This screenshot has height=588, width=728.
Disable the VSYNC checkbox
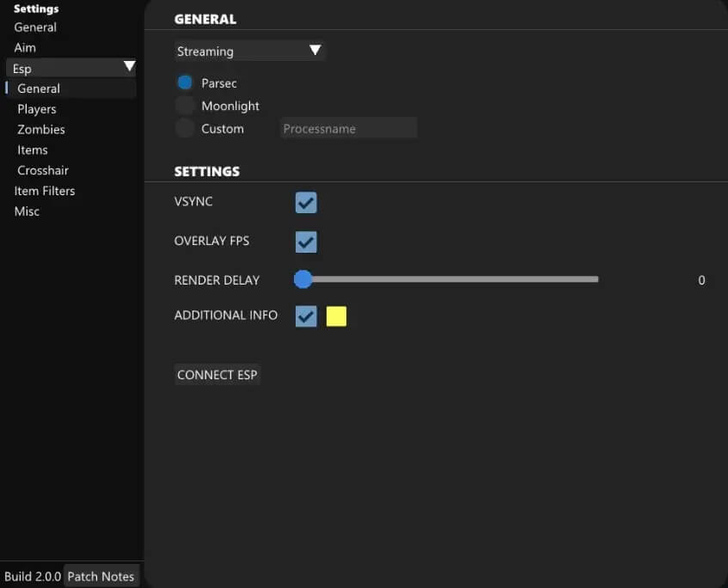pyautogui.click(x=306, y=202)
